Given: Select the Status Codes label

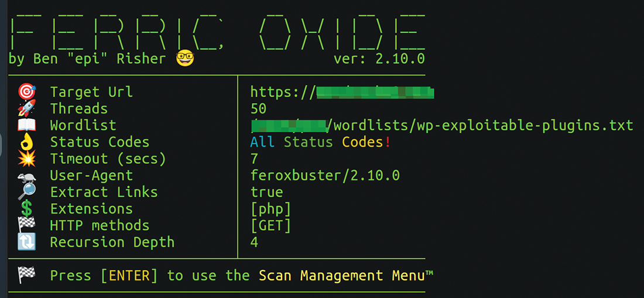Looking at the screenshot, I should pos(100,142).
